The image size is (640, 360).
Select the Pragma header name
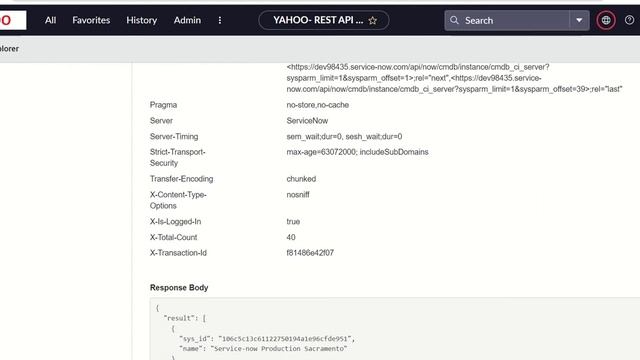pos(163,105)
